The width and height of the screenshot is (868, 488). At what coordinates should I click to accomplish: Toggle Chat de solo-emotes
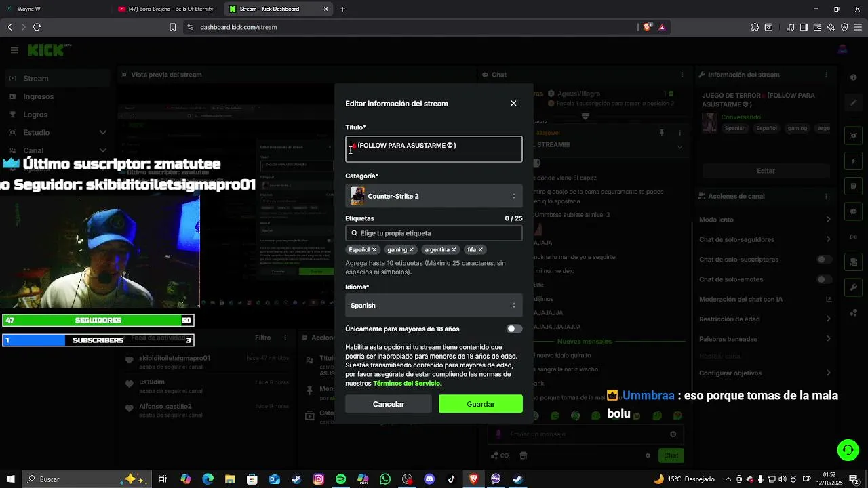click(825, 279)
